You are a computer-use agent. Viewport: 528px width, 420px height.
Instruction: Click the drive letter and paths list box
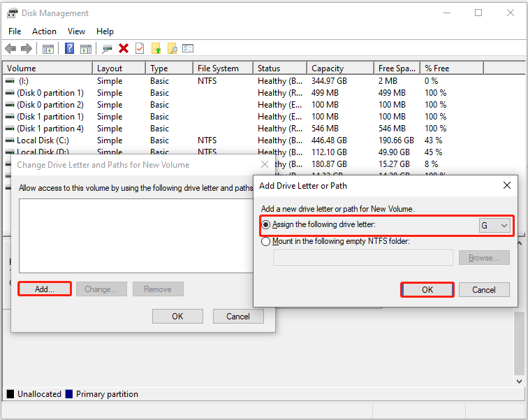(x=136, y=236)
